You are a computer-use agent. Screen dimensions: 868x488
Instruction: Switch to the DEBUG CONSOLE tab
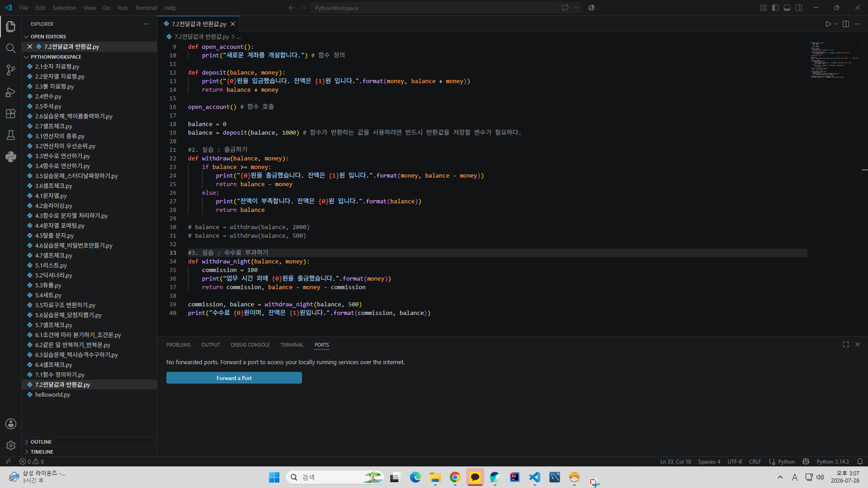(250, 345)
